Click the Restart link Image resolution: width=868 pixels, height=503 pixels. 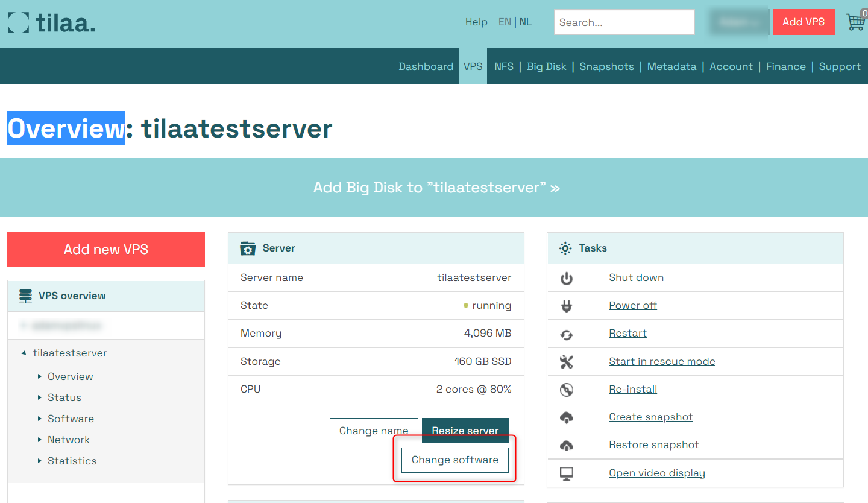(627, 333)
